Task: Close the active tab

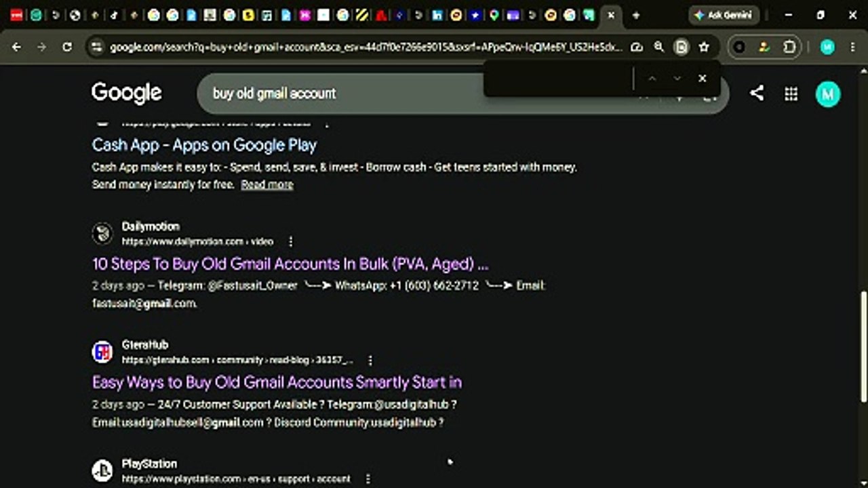Action: (x=611, y=15)
